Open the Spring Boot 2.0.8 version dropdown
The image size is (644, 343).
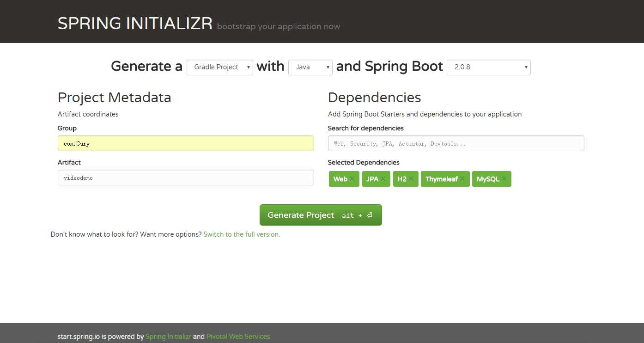tap(489, 67)
